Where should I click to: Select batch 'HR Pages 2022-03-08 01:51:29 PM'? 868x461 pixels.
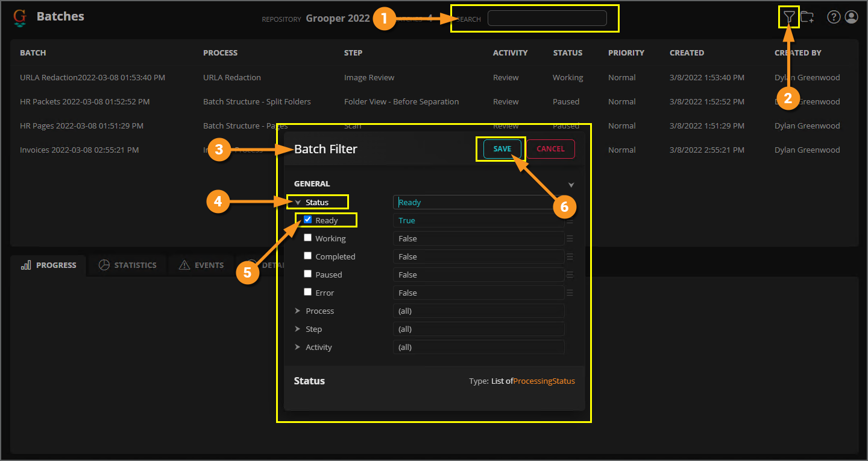click(81, 126)
